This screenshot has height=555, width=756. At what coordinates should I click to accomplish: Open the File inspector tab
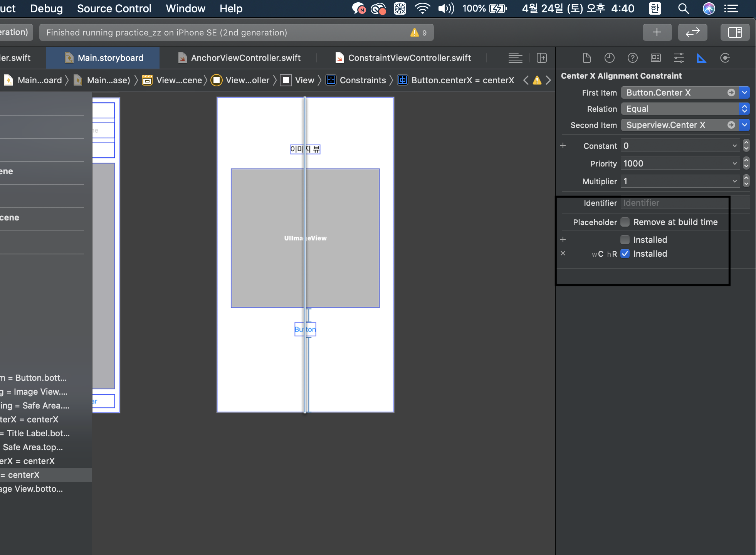tap(586, 58)
